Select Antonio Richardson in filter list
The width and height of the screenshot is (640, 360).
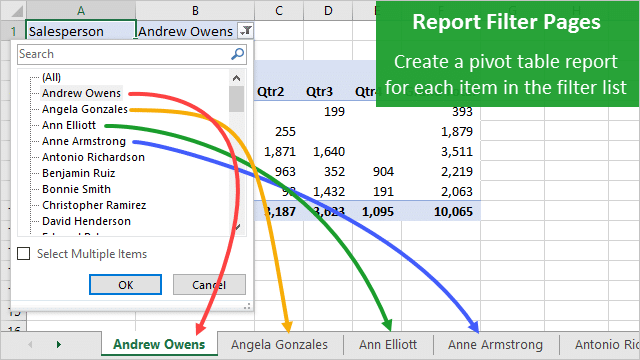93,157
